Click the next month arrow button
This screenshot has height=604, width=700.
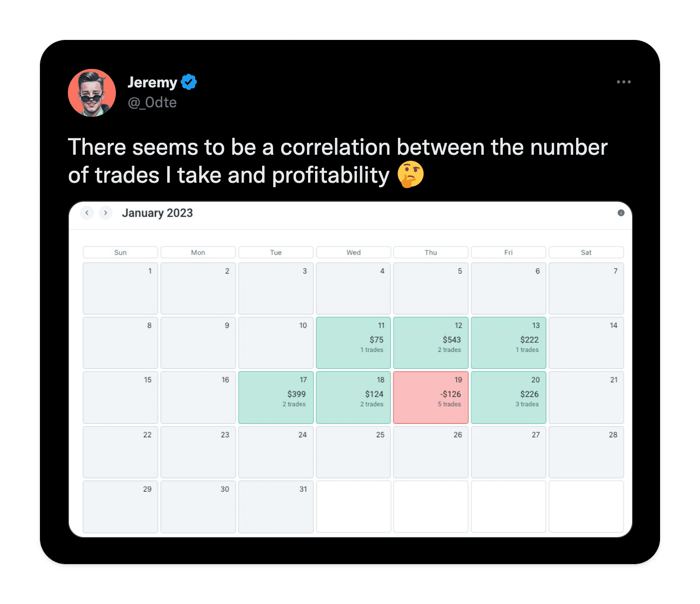click(105, 213)
